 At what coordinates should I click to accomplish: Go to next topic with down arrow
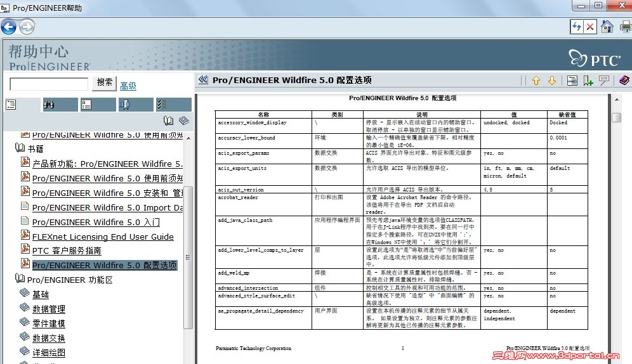tap(552, 81)
